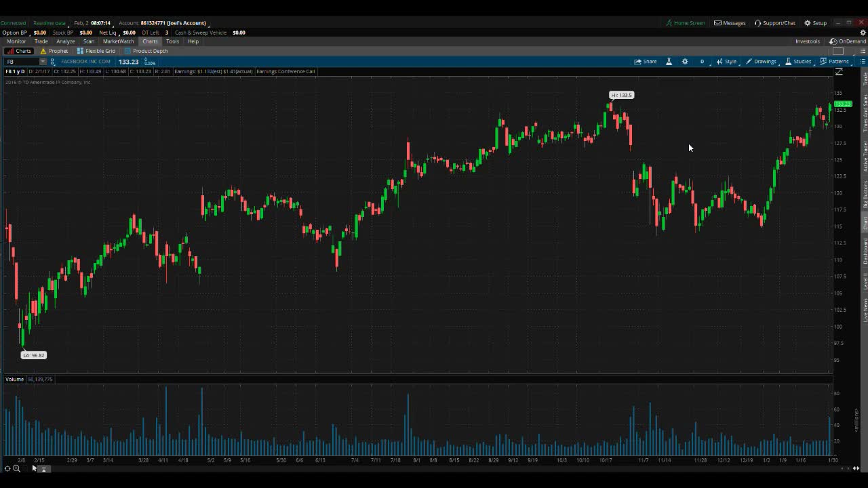Viewport: 868px width, 488px height.
Task: Go to Home Screen
Action: click(686, 23)
